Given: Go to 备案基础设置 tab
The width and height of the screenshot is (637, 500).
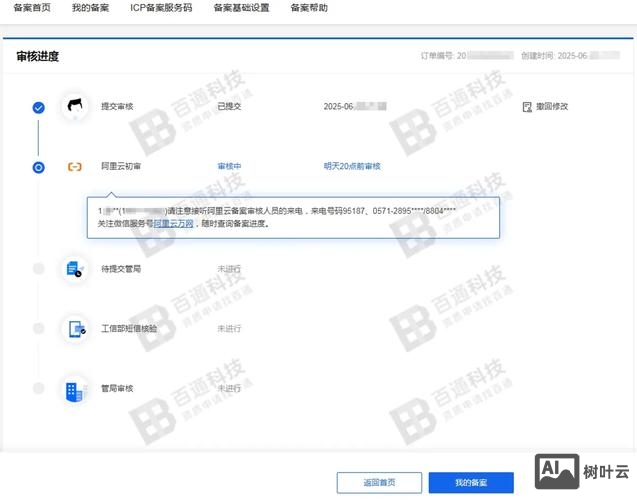Looking at the screenshot, I should point(241,8).
